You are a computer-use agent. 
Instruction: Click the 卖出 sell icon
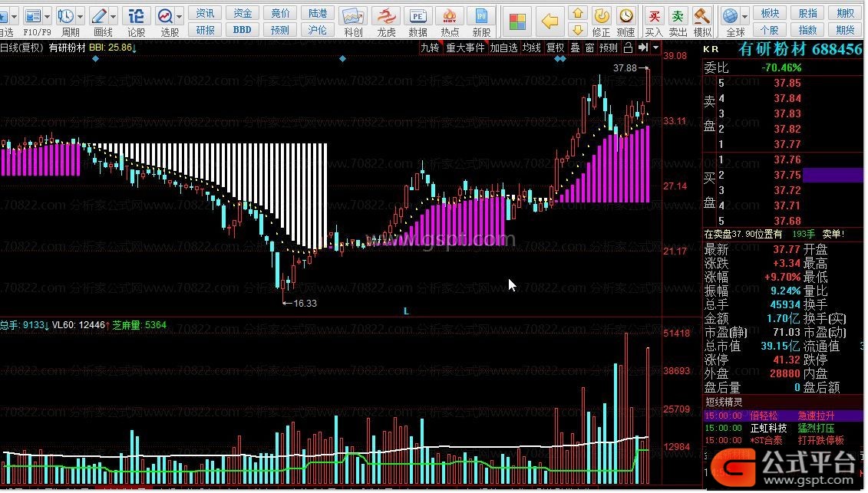678,15
